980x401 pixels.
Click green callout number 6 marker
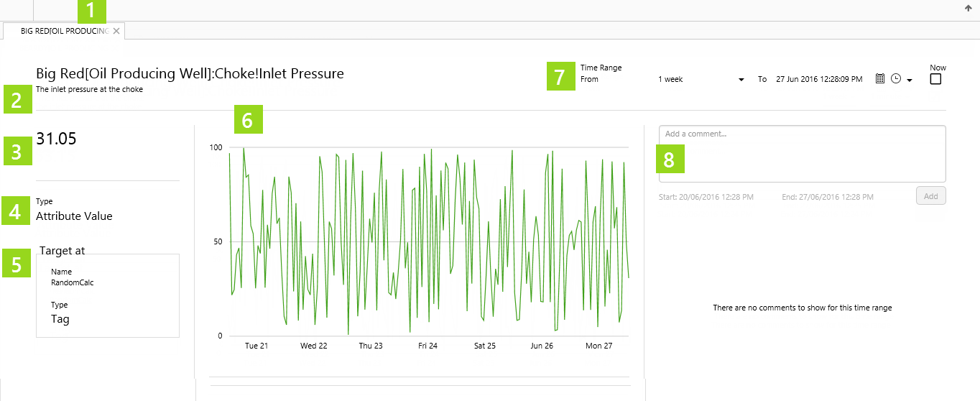point(248,120)
